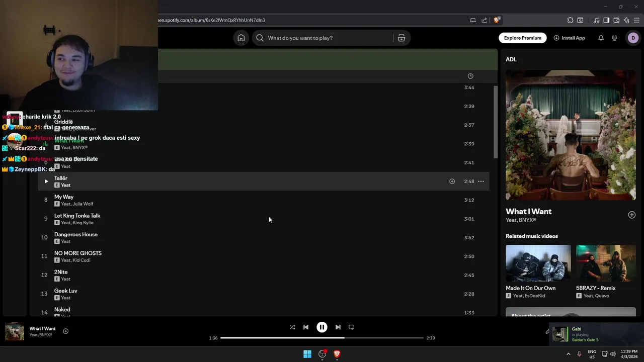The image size is (644, 362).
Task: Open now playing album art thumbnail
Action: pos(15,331)
